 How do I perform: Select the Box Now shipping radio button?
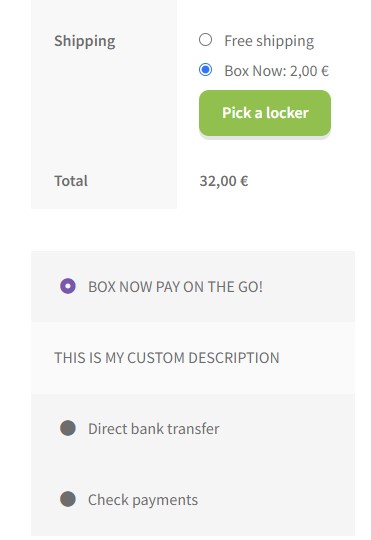[205, 70]
